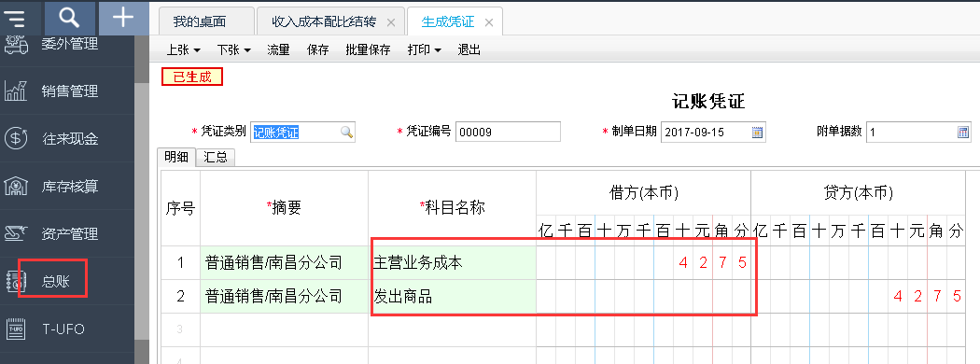
Task: Click the 凭证编号 field showing 00009
Action: click(x=508, y=132)
